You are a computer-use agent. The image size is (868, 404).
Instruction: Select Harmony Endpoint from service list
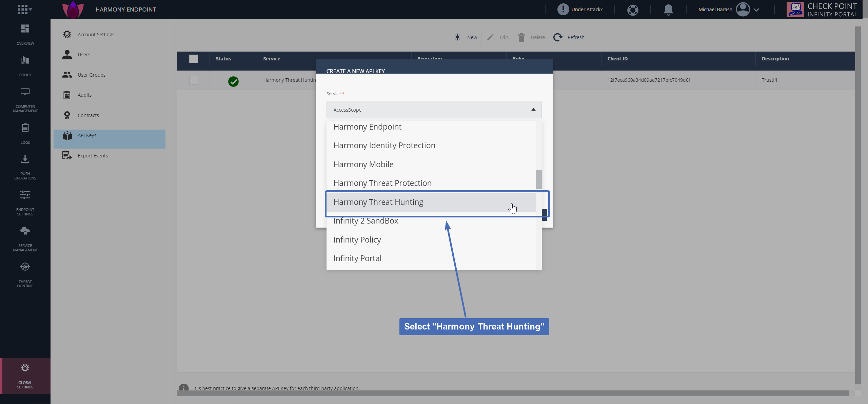point(431,127)
